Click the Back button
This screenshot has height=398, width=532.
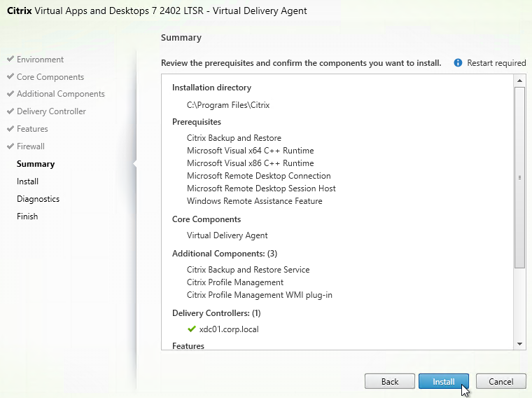coord(389,381)
